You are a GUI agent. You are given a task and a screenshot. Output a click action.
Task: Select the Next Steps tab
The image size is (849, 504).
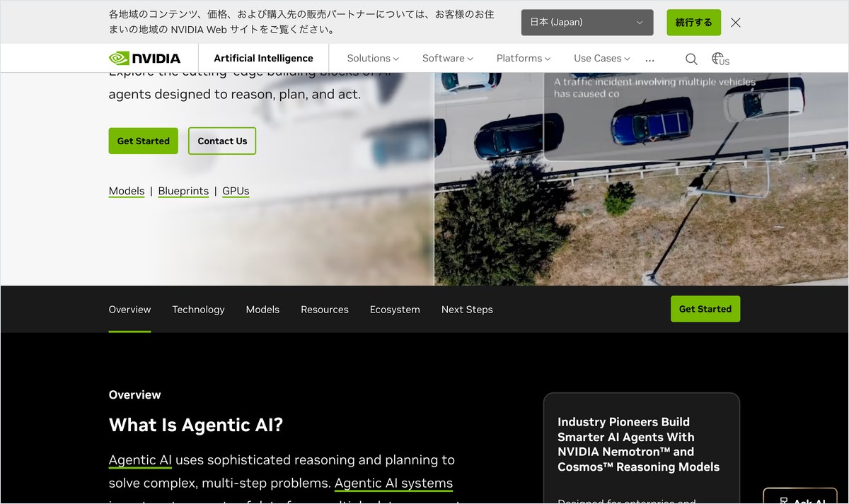coord(467,310)
